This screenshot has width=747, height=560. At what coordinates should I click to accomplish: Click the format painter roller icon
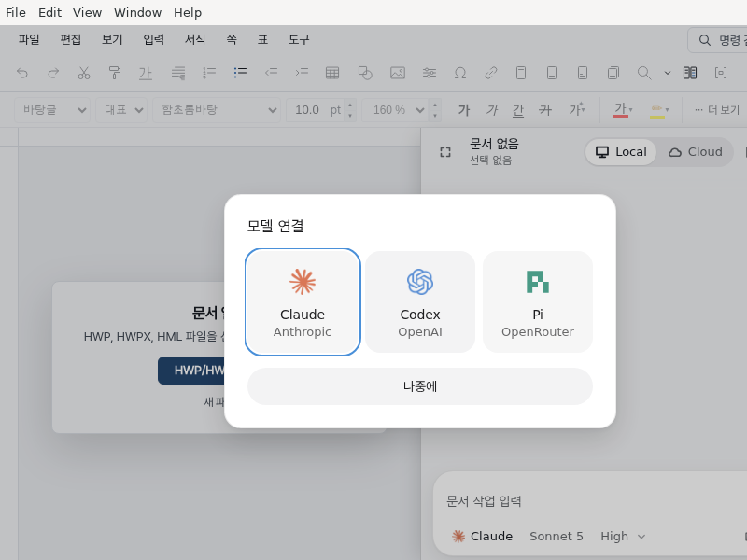[114, 73]
